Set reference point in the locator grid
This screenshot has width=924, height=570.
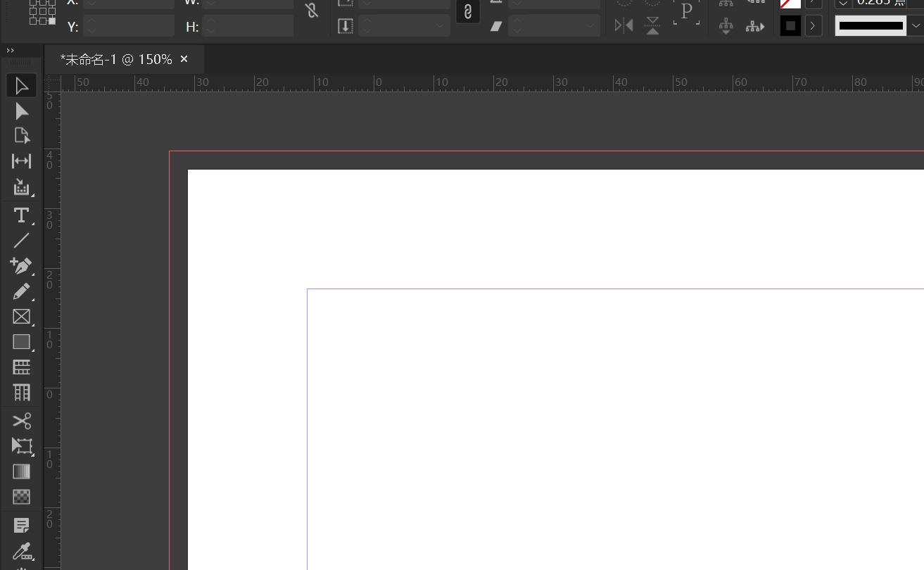click(x=42, y=11)
